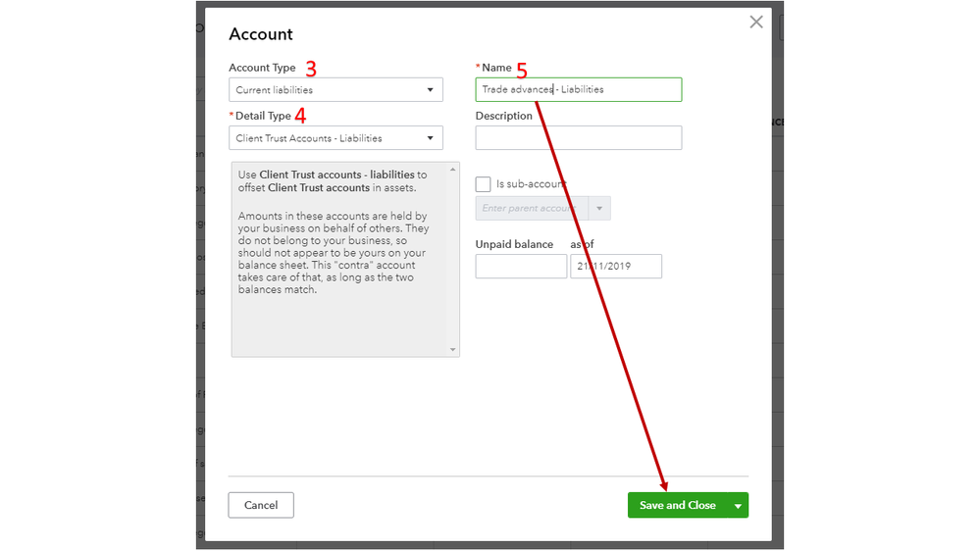Expand the Detail Type dropdown

(335, 138)
